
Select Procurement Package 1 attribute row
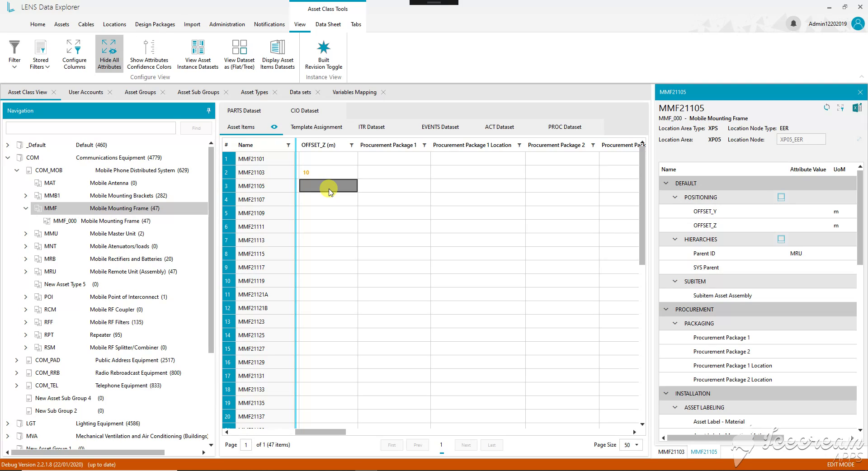click(x=758, y=338)
